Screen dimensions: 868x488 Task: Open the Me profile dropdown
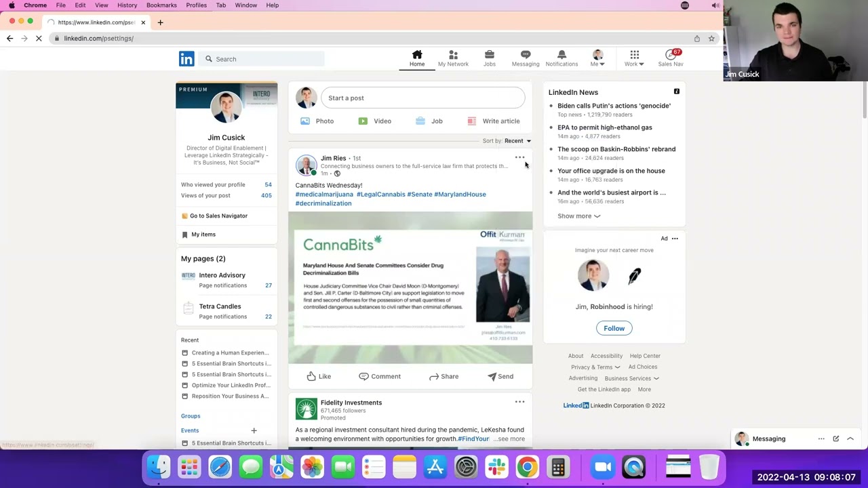[597, 58]
